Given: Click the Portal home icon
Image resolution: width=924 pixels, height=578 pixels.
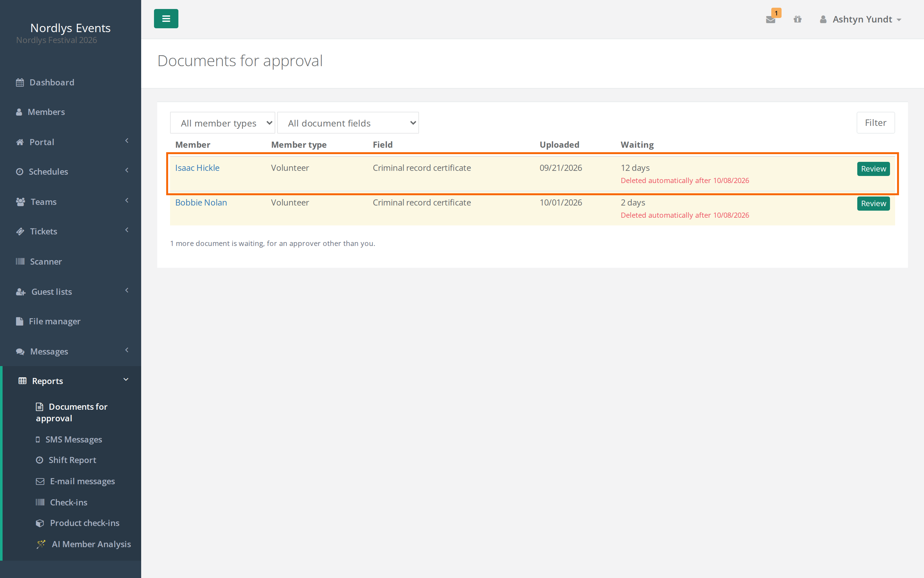Looking at the screenshot, I should [x=20, y=142].
